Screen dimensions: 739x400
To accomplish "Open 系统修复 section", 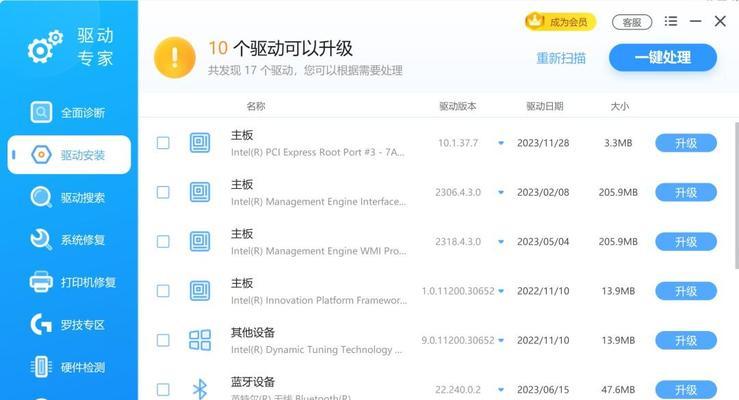I will (69, 239).
